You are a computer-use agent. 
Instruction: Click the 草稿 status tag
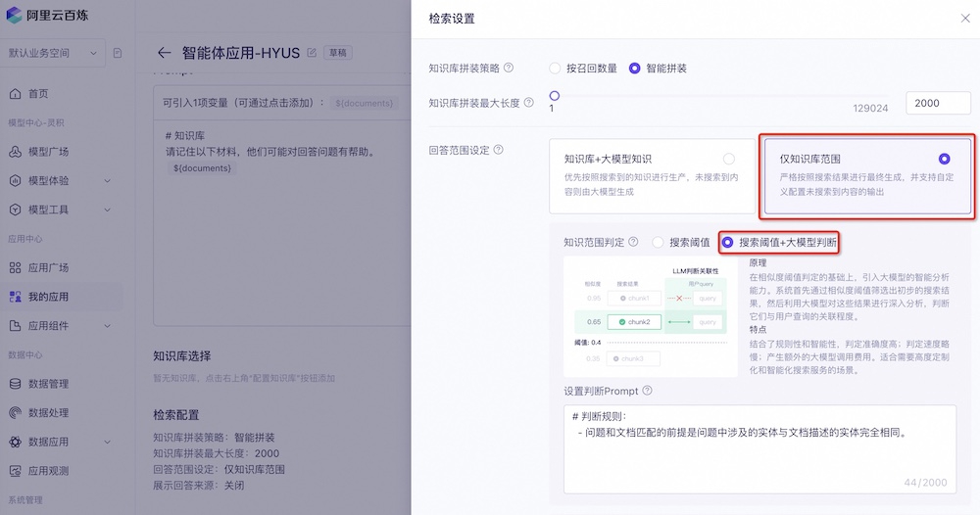point(338,53)
